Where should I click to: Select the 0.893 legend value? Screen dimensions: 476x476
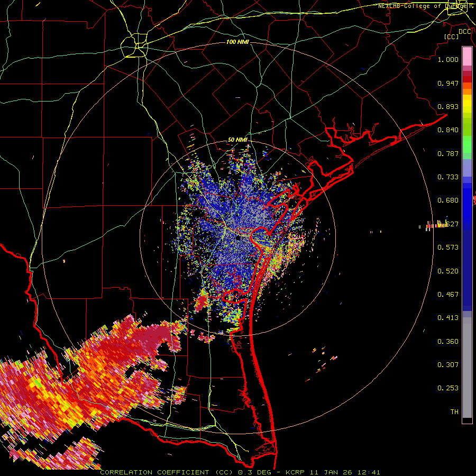(x=448, y=106)
